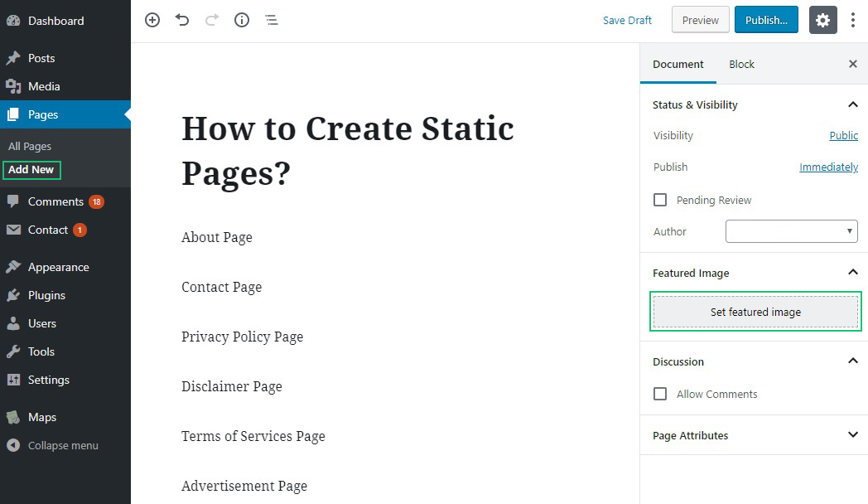Viewport: 868px width, 504px height.
Task: Click the Advertisement Page paragraph
Action: coord(244,487)
